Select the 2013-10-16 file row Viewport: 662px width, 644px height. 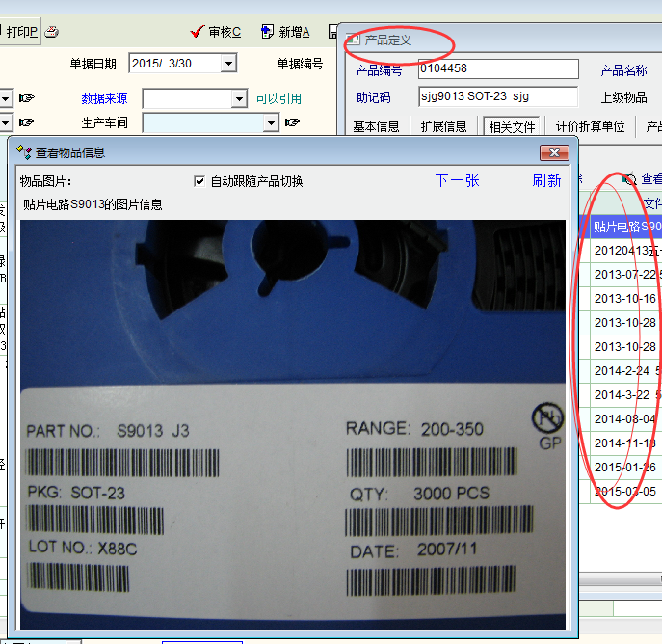click(624, 299)
